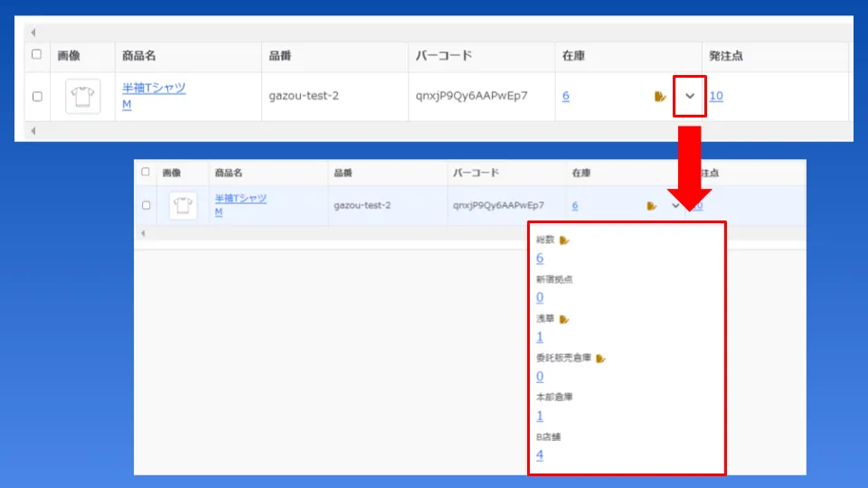Click the tag icon next to 浅草
868x488 pixels.
564,319
